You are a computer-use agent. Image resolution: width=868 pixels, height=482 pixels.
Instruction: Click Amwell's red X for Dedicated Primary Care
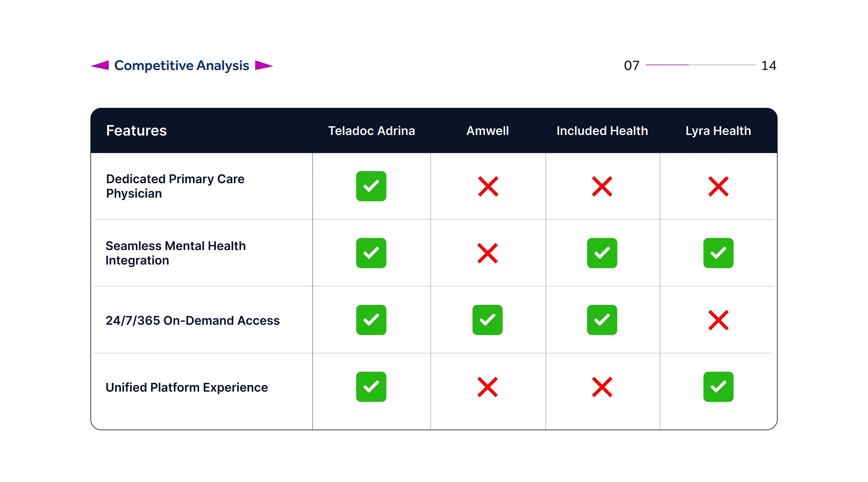tap(488, 186)
